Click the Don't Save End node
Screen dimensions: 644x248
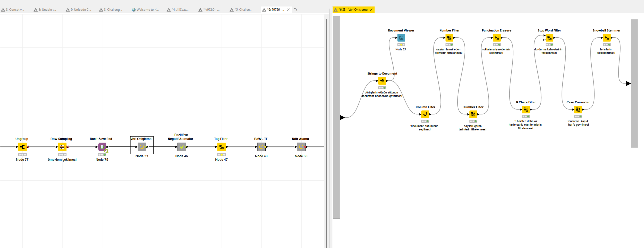[102, 147]
